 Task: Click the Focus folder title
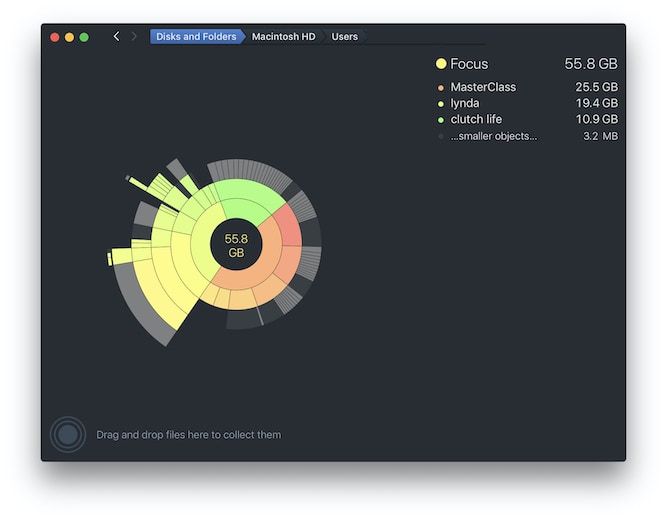[x=469, y=64]
